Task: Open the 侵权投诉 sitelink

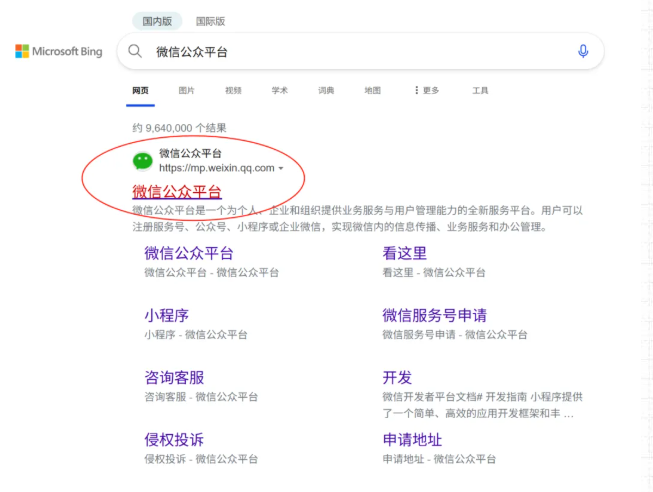Action: (174, 440)
